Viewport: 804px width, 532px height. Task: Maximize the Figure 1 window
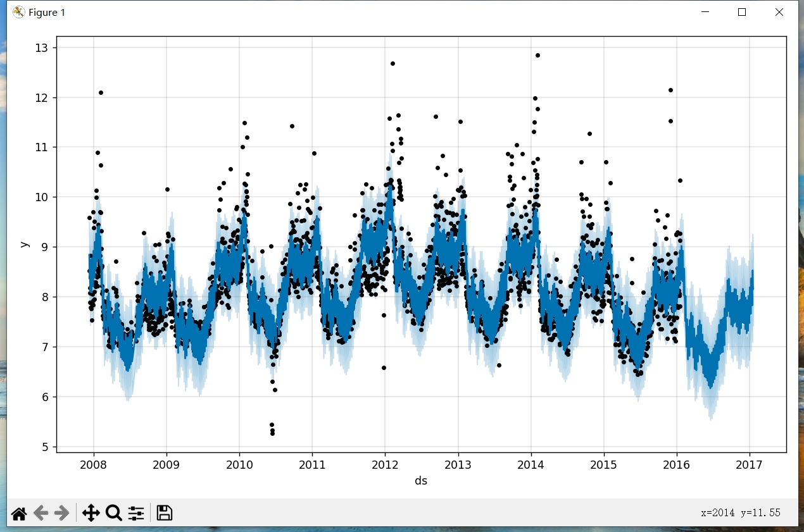pyautogui.click(x=742, y=12)
